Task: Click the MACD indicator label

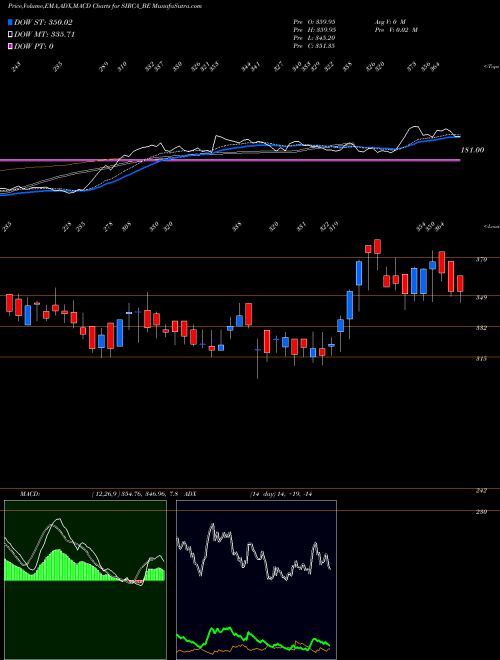Action: 29,494
